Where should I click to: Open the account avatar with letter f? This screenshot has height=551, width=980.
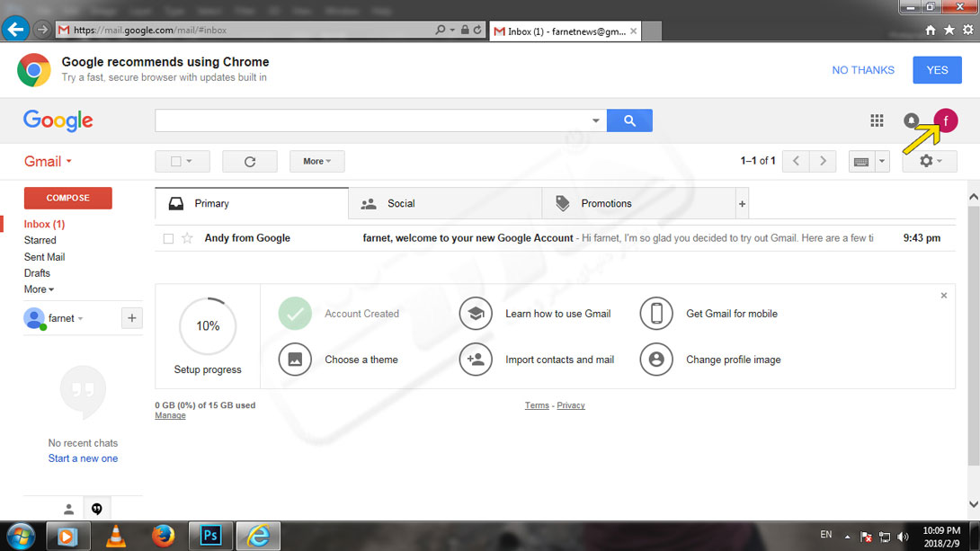tap(946, 120)
